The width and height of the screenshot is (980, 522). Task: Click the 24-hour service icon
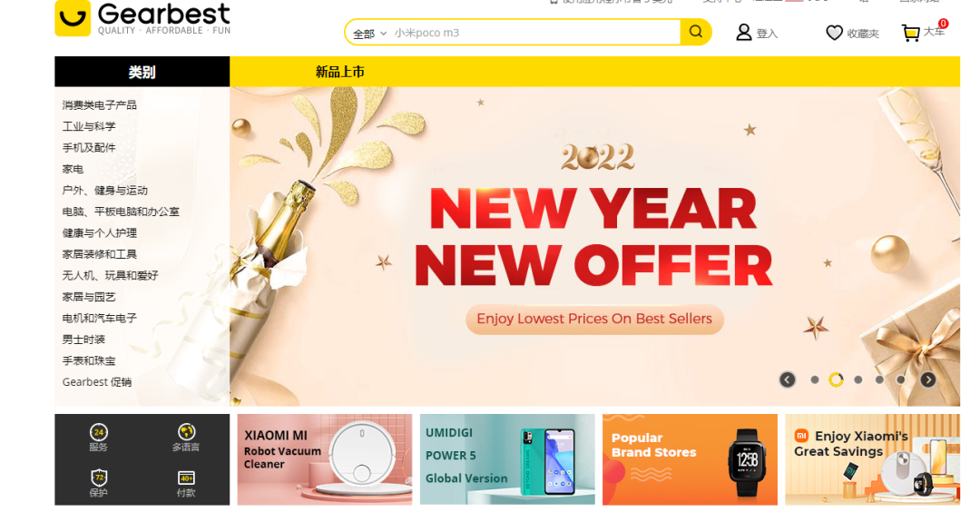(x=99, y=432)
